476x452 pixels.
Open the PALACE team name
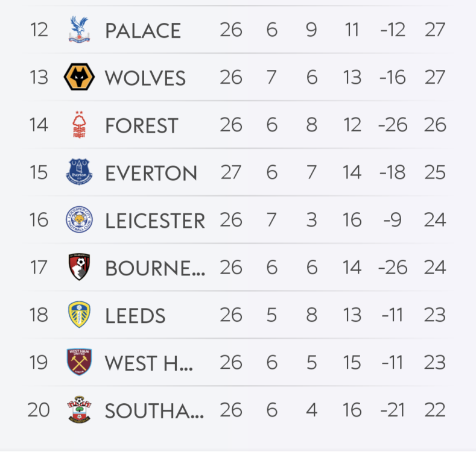(x=143, y=31)
